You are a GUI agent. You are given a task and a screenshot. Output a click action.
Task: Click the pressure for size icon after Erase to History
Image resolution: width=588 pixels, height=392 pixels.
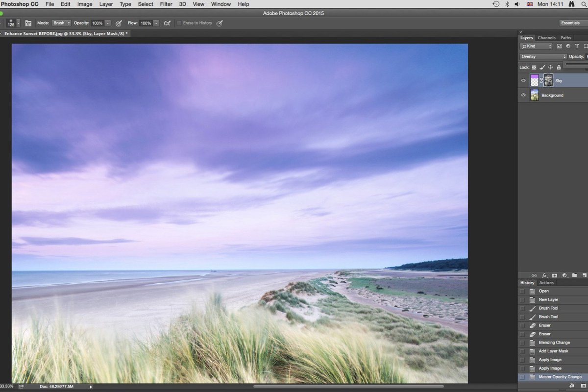pyautogui.click(x=220, y=23)
